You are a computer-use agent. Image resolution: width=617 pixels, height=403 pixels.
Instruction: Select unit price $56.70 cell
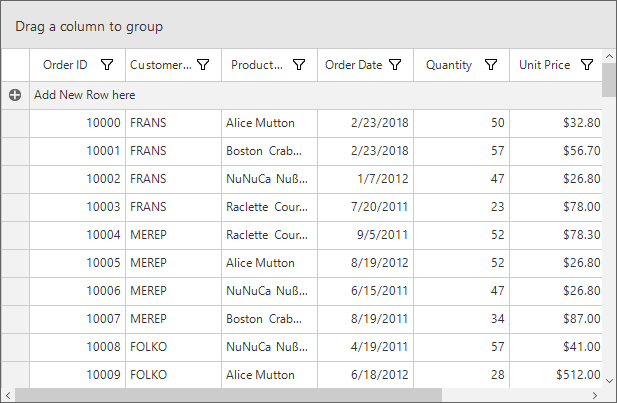(x=556, y=151)
